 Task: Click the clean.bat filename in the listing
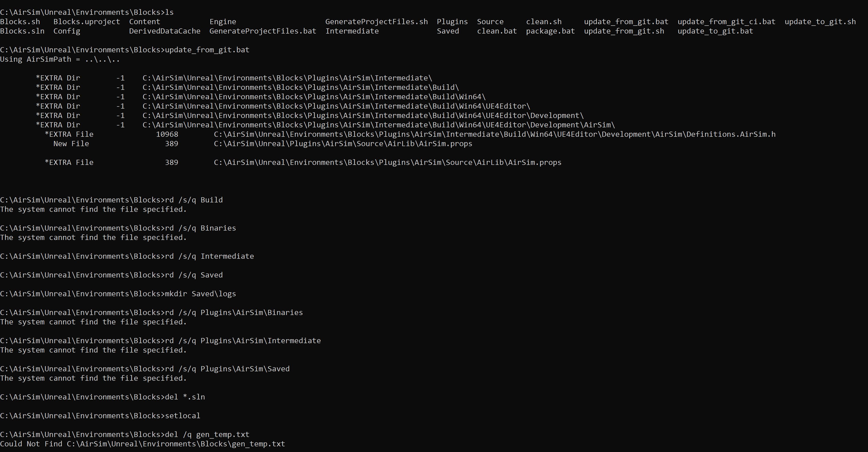tap(497, 31)
